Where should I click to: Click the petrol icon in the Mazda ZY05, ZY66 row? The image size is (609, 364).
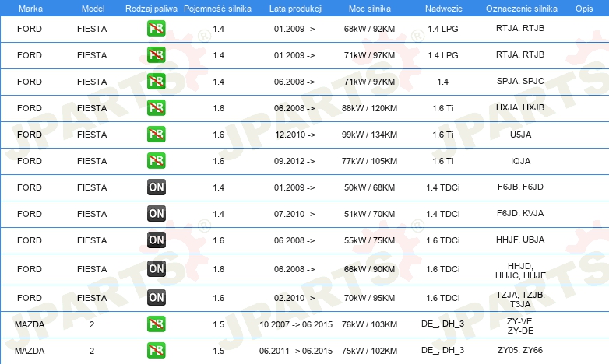156,351
